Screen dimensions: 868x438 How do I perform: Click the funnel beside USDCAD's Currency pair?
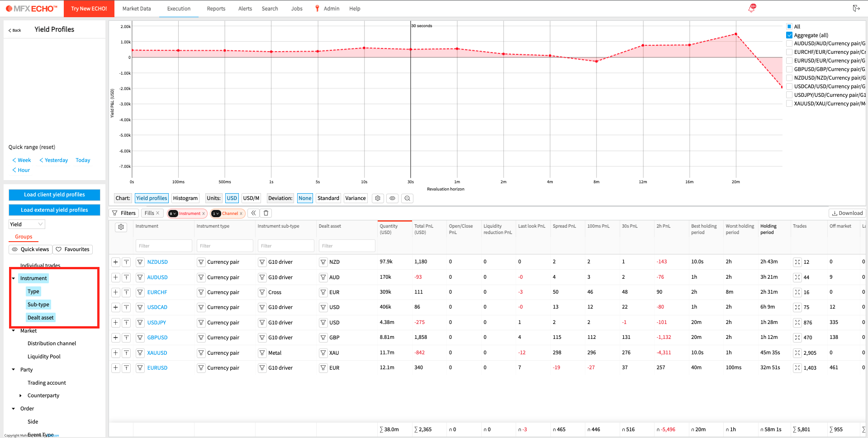(201, 307)
